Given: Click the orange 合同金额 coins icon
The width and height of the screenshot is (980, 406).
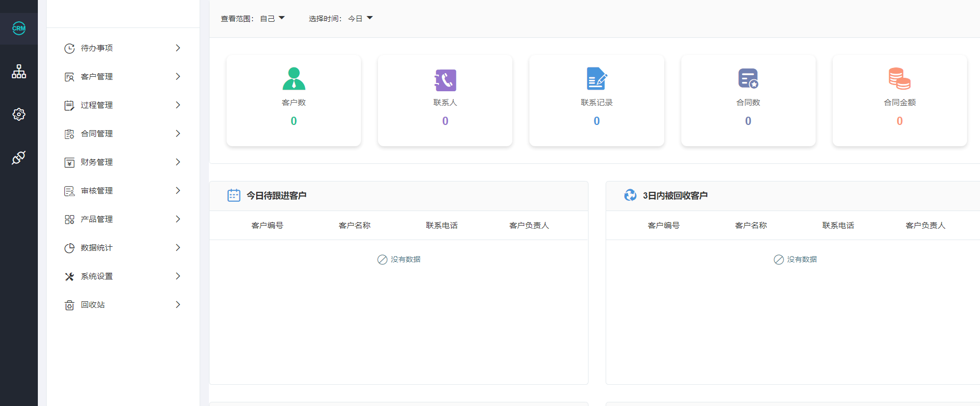Looking at the screenshot, I should pos(900,79).
